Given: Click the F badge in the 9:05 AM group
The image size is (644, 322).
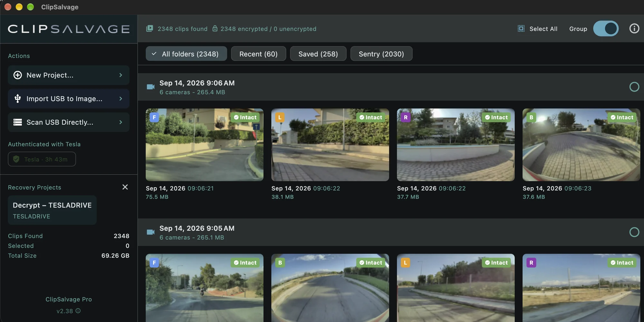Looking at the screenshot, I should (154, 263).
